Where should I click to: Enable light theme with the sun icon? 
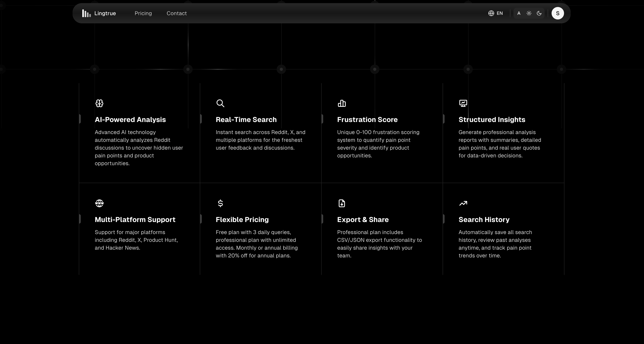[529, 13]
